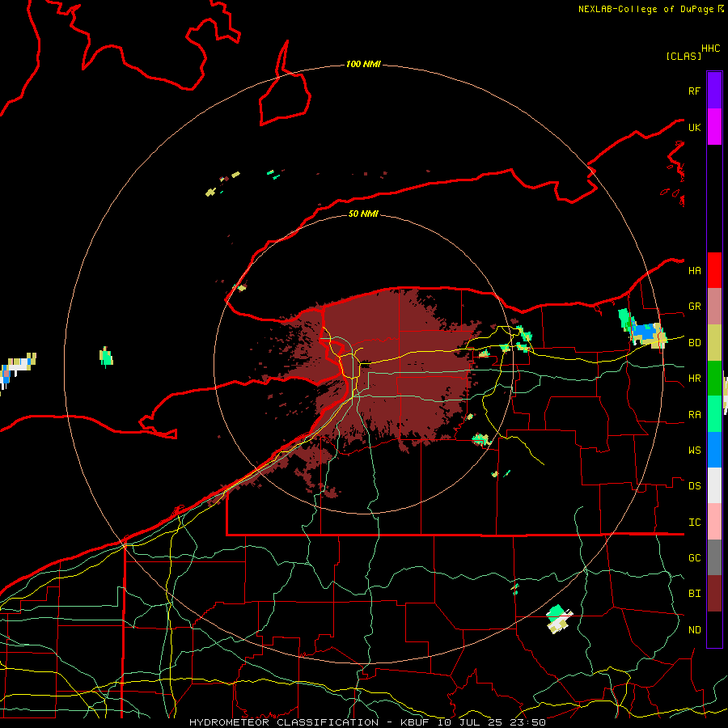Click the 'UK' legend label

(x=694, y=128)
